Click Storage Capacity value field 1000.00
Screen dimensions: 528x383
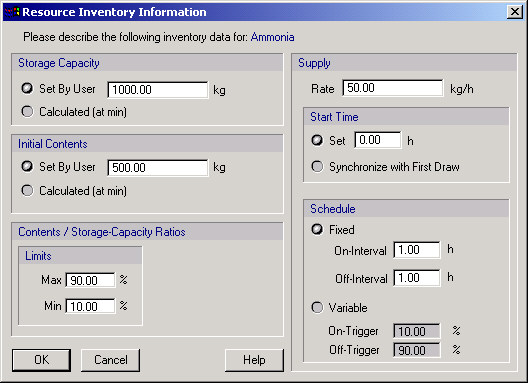[x=158, y=90]
